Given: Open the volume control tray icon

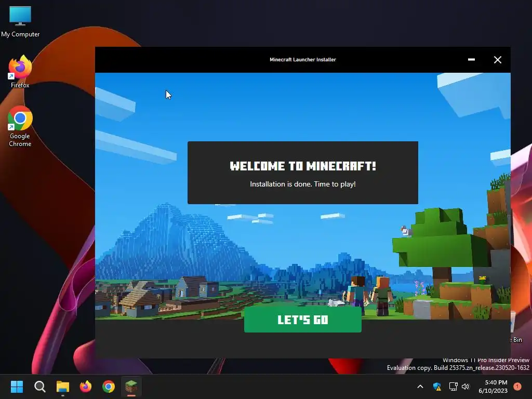Looking at the screenshot, I should 465,387.
